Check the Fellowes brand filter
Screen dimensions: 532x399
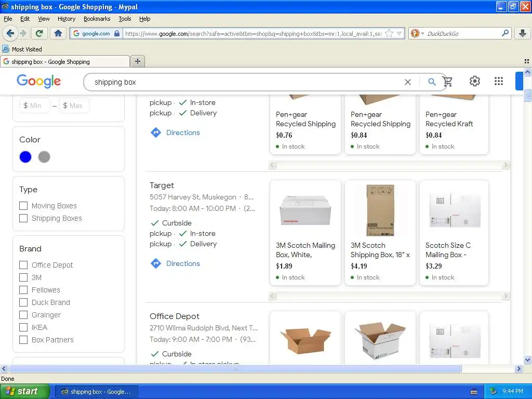23,290
